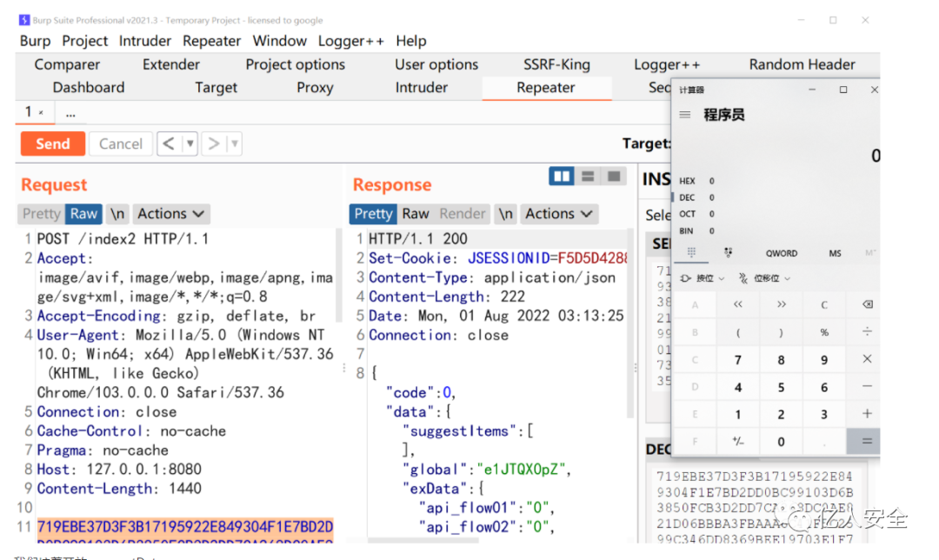Toggle \n display in Request panel
The image size is (939, 560).
[117, 214]
